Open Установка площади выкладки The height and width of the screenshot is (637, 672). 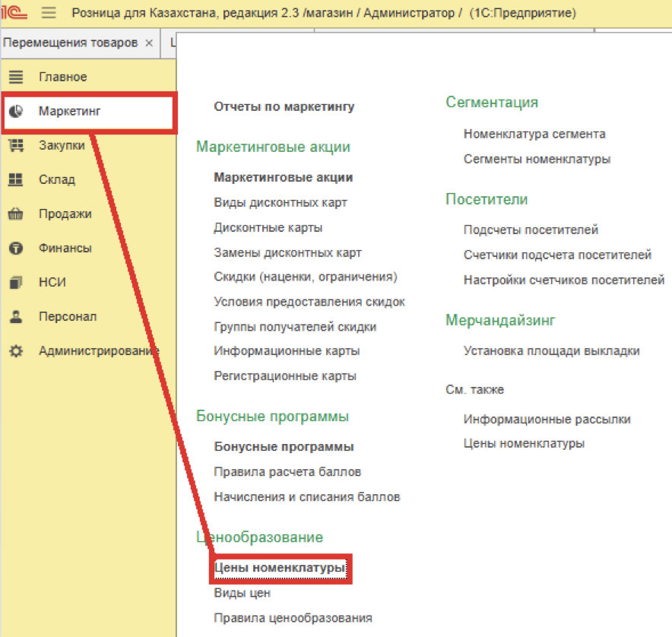coord(551,350)
